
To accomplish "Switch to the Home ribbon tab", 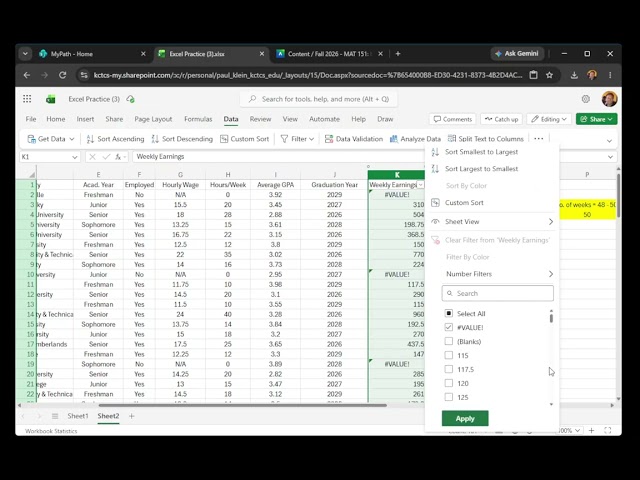I will point(56,119).
